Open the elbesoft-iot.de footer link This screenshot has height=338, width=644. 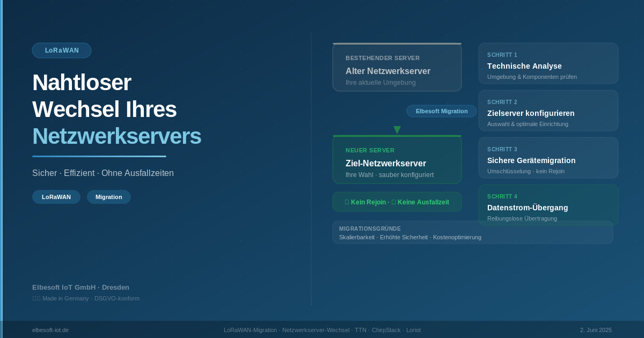(x=50, y=330)
